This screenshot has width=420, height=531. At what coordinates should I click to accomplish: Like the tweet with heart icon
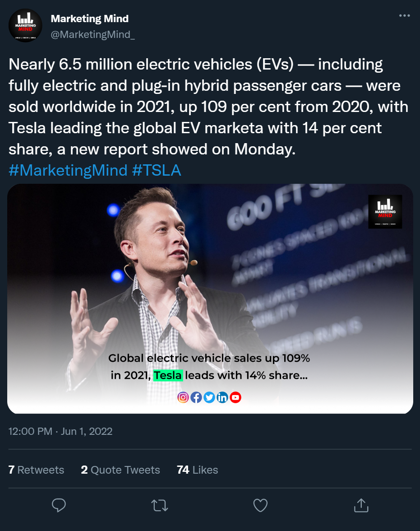260,505
